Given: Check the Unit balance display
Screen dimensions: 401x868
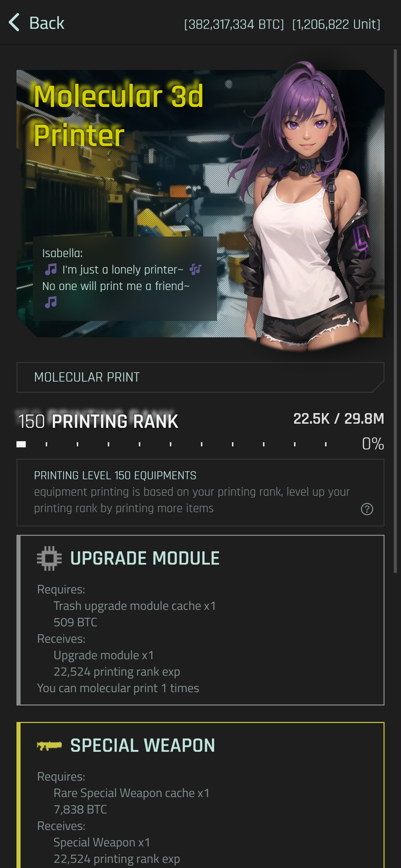Looking at the screenshot, I should (336, 24).
